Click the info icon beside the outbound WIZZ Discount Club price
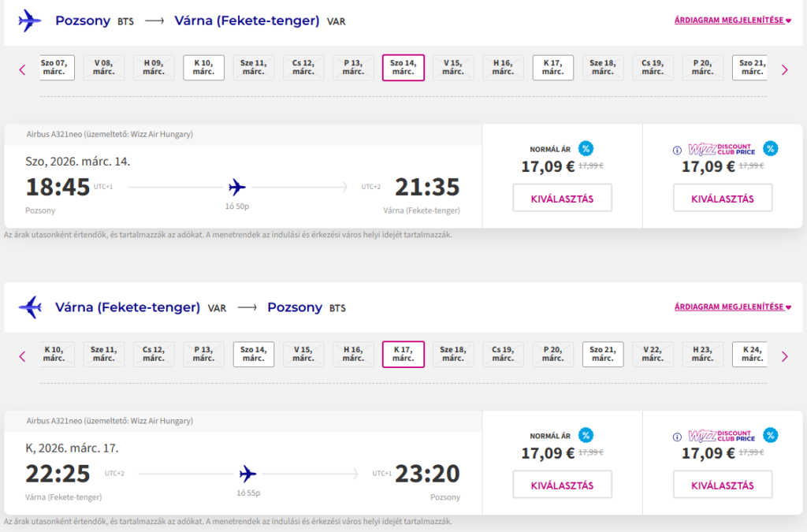This screenshot has height=532, width=807. click(x=676, y=150)
